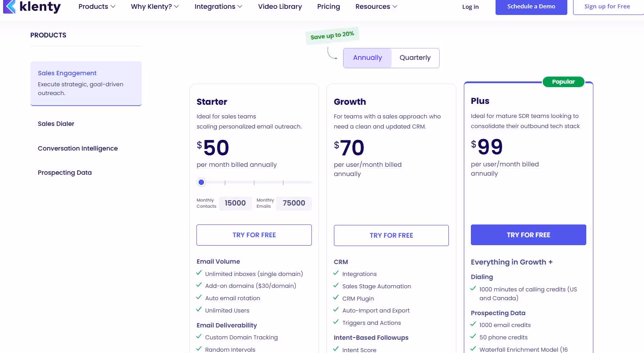Open Sales Dialer product tab
Screen dimensions: 644x353
coord(56,124)
